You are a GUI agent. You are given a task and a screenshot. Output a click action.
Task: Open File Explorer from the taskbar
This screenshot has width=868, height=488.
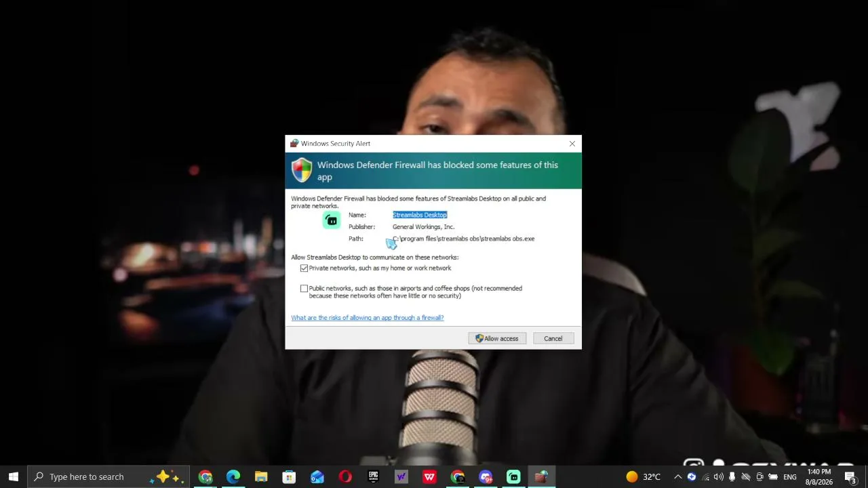[x=261, y=476]
